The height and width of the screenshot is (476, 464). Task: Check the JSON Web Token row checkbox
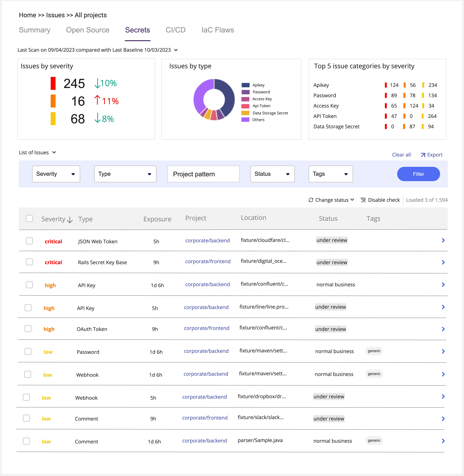pos(29,241)
